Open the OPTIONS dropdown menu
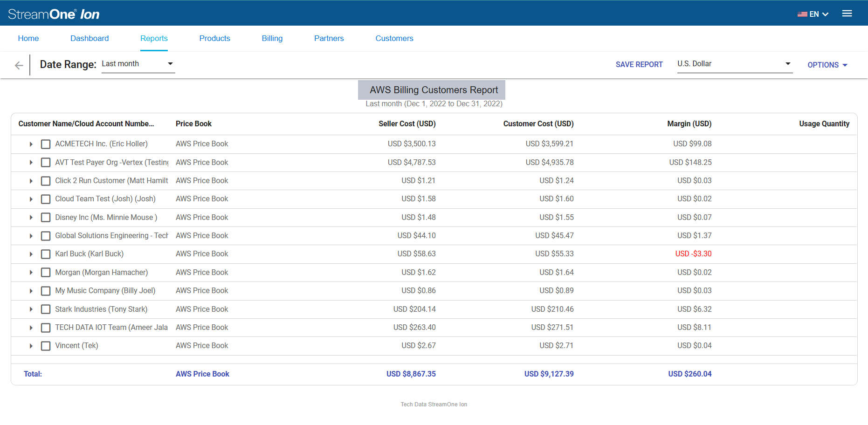This screenshot has width=868, height=425. click(827, 65)
